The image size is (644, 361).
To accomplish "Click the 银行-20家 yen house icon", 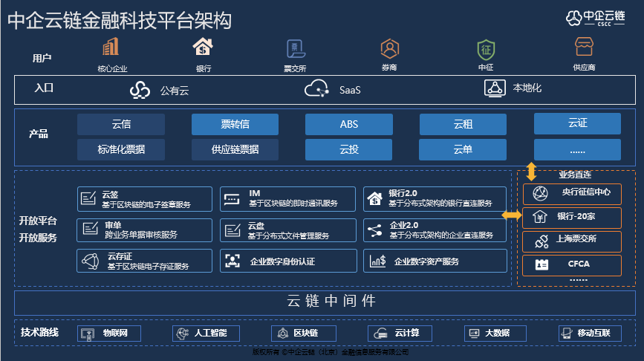I will pyautogui.click(x=540, y=216).
